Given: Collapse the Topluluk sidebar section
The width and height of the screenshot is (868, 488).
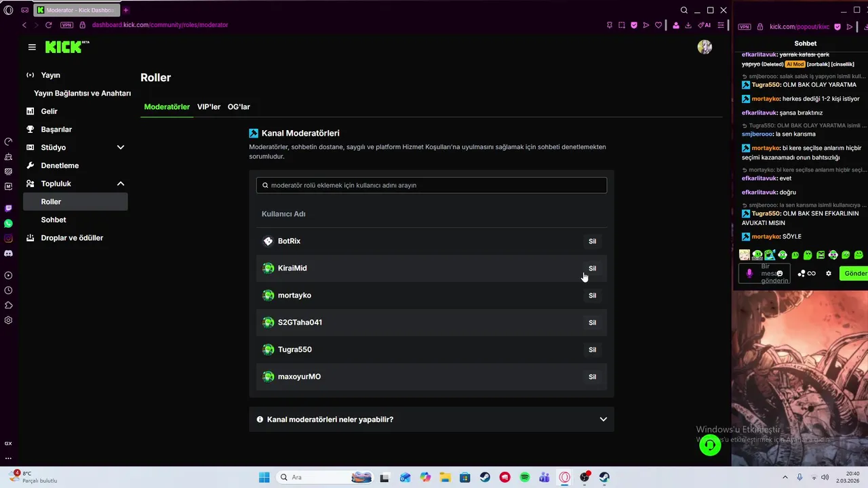Looking at the screenshot, I should pyautogui.click(x=121, y=184).
